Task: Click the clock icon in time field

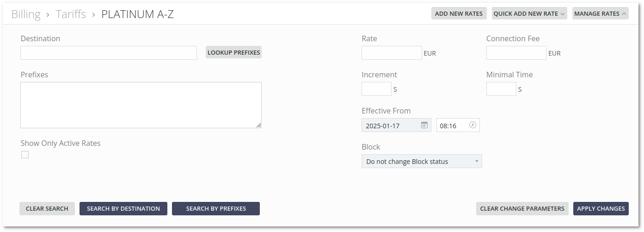Action: (x=472, y=125)
